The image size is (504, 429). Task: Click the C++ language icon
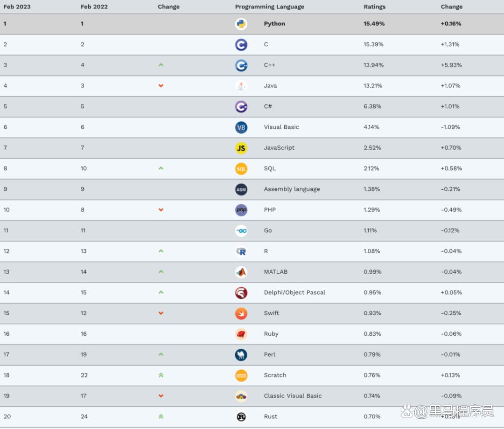pyautogui.click(x=241, y=65)
